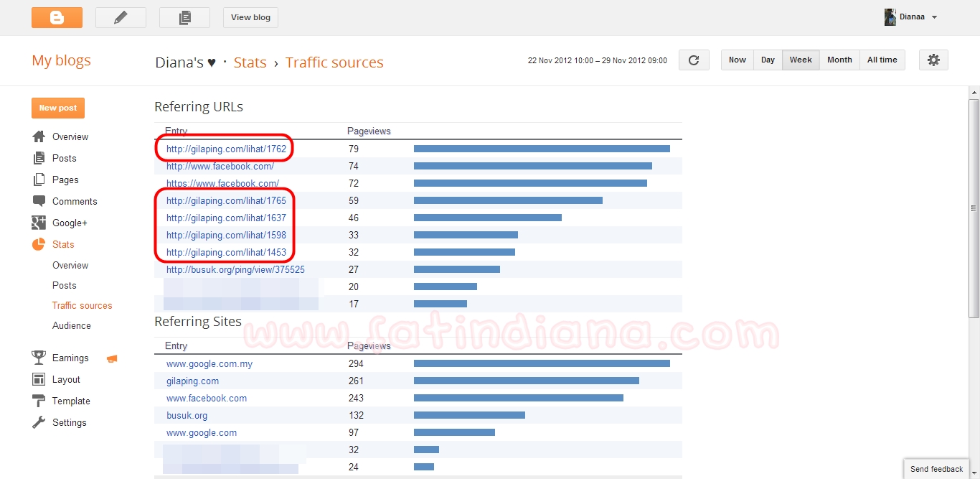Open Posts under Stats
This screenshot has height=479, width=980.
pos(64,285)
